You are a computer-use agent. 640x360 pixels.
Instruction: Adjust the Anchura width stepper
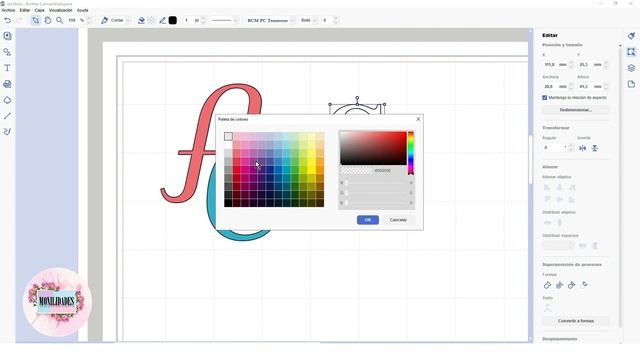coord(571,87)
